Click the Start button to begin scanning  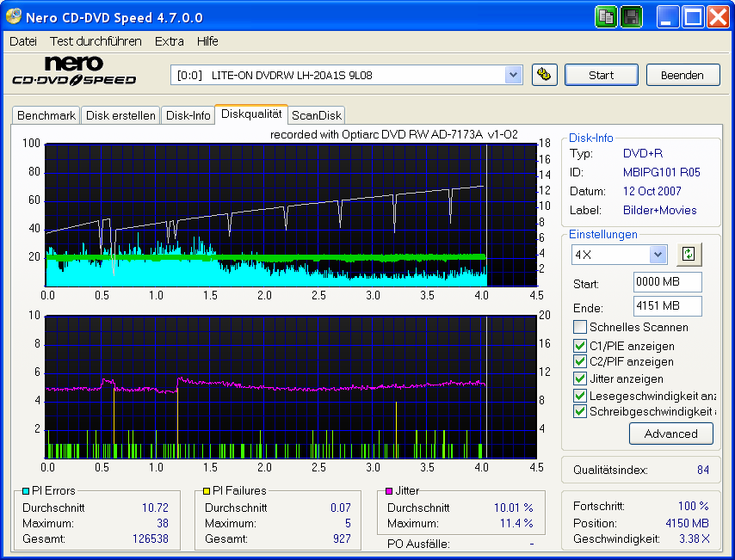pos(601,75)
